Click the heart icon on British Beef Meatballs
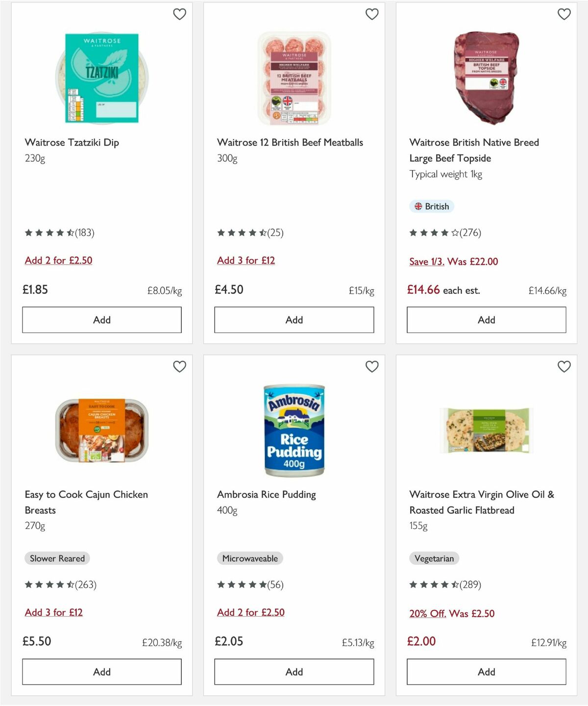588x706 pixels. coord(372,15)
